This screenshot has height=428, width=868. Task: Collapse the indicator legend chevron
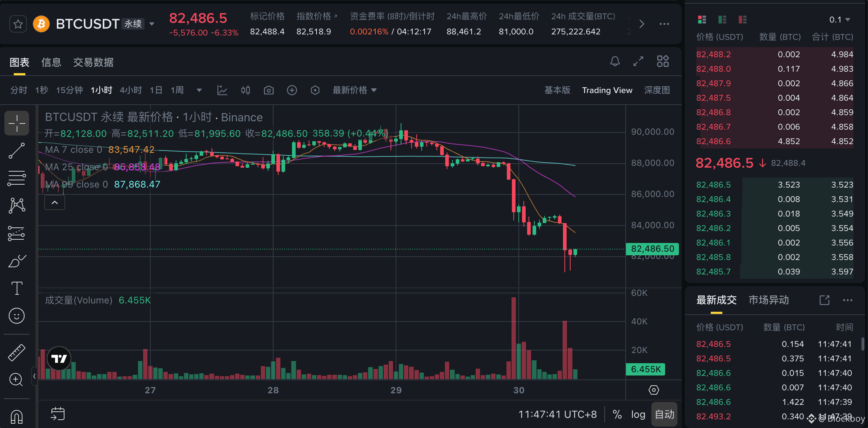(55, 202)
